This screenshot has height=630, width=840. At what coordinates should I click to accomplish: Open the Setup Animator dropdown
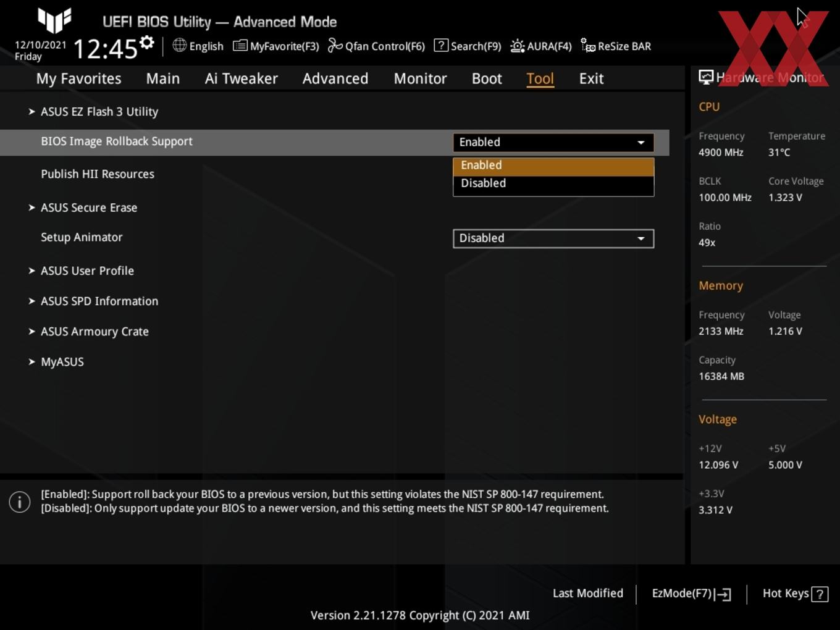(553, 238)
